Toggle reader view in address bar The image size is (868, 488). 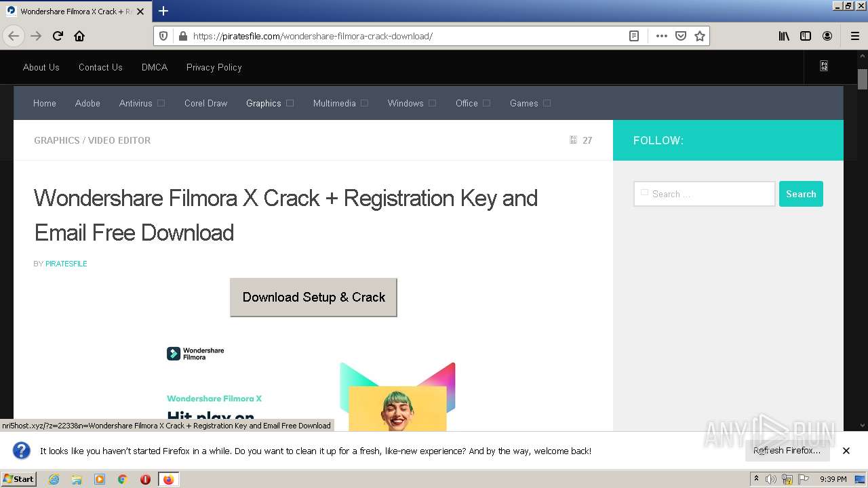pos(634,36)
